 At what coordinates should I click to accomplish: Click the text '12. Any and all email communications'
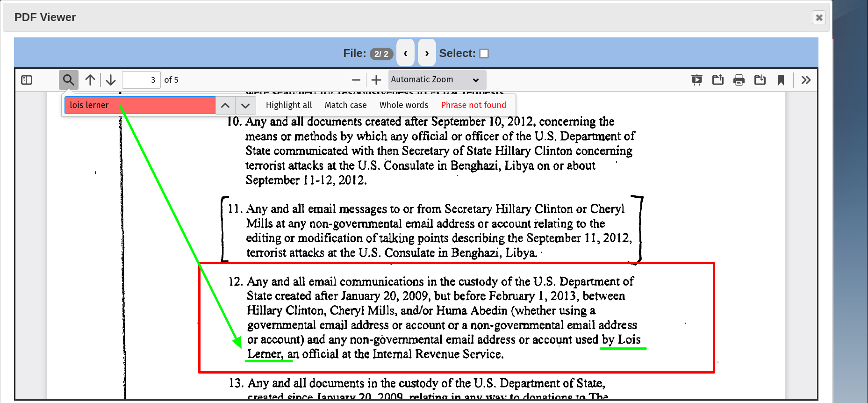click(x=326, y=281)
